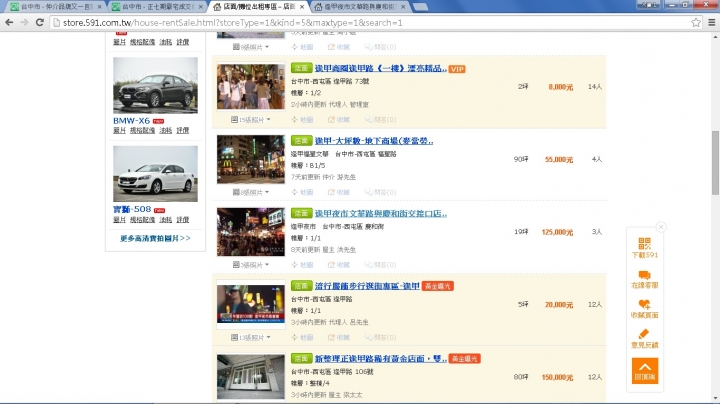Open map (地圖) for the 8,000元 VIP listing
The image size is (720, 404).
point(303,120)
